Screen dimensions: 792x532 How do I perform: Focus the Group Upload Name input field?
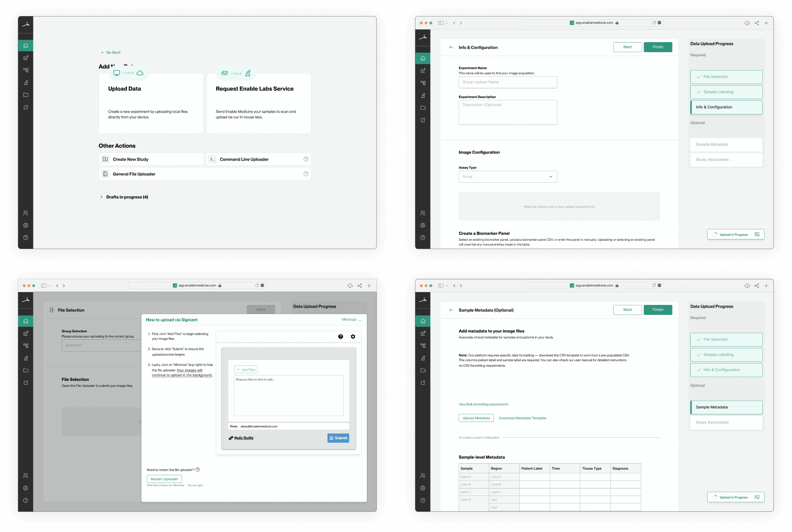coord(508,82)
